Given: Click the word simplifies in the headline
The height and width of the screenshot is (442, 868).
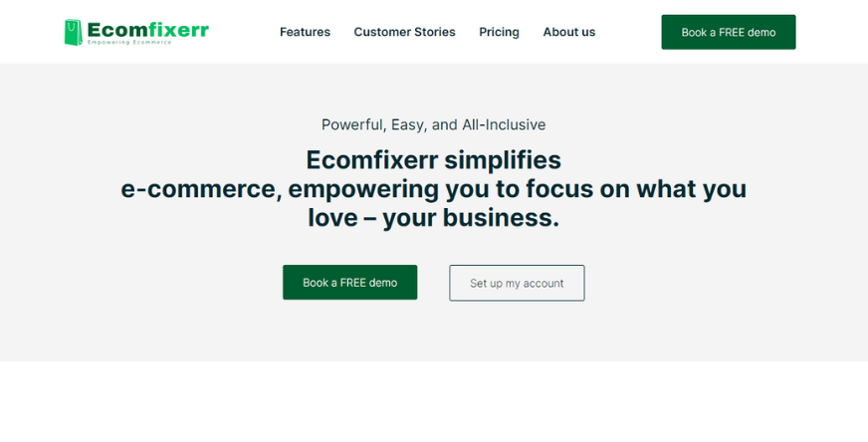Looking at the screenshot, I should click(503, 160).
